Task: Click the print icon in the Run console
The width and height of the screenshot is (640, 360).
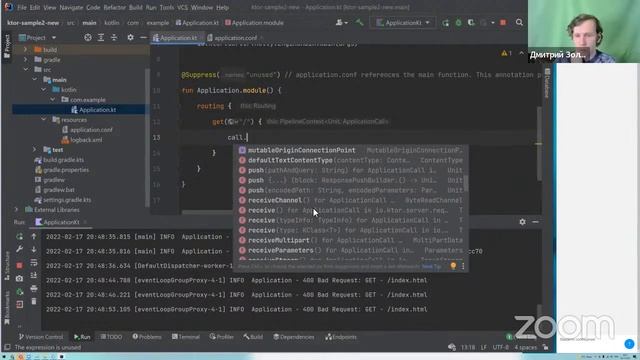Action: tap(34, 289)
